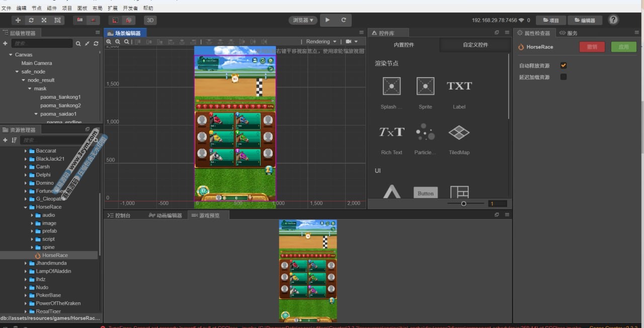Image resolution: width=644 pixels, height=328 pixels.
Task: Switch to the 动画编辑器 tab
Action: click(x=165, y=215)
